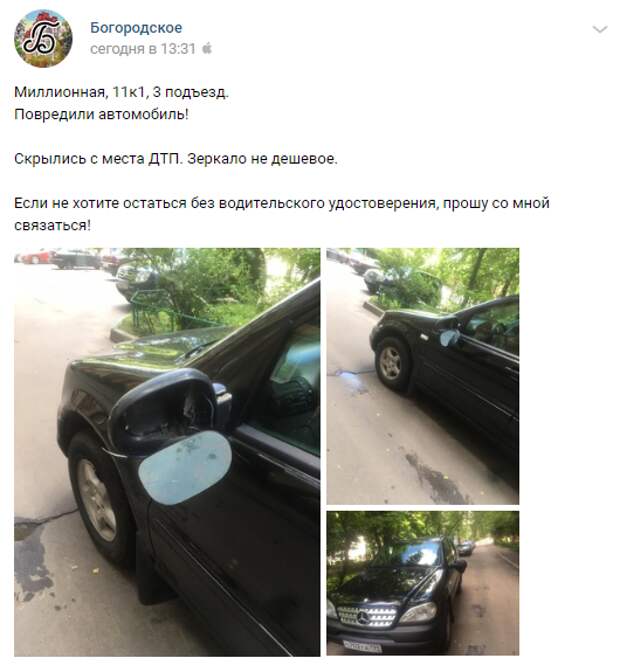Image resolution: width=620 pixels, height=665 pixels.
Task: Click the license plate in bottom photo
Action: pyautogui.click(x=362, y=647)
